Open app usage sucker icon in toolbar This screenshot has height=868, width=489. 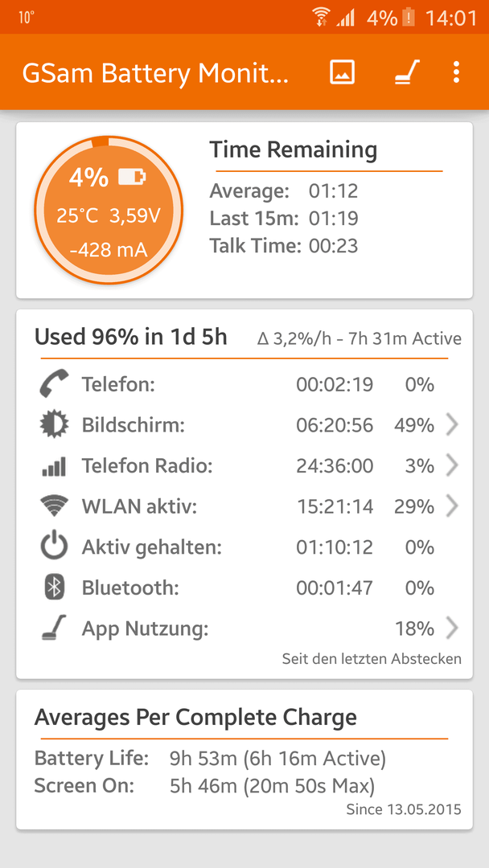point(407,72)
